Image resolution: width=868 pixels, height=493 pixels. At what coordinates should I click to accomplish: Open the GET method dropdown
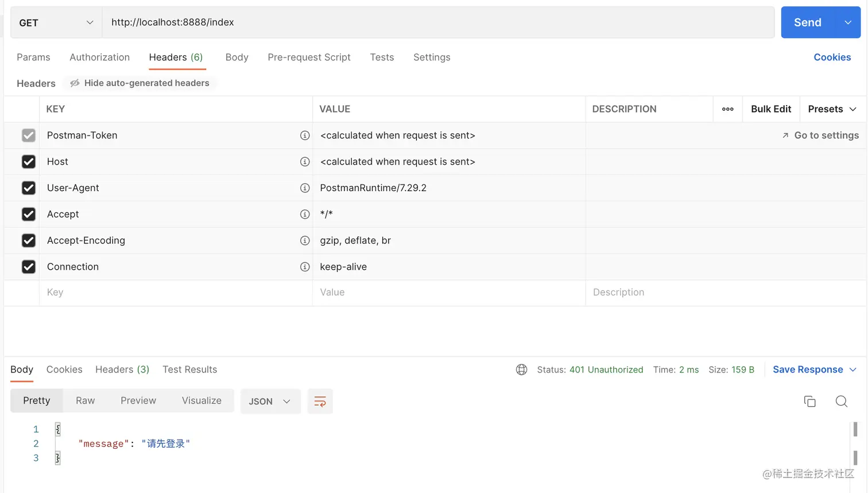coord(56,22)
